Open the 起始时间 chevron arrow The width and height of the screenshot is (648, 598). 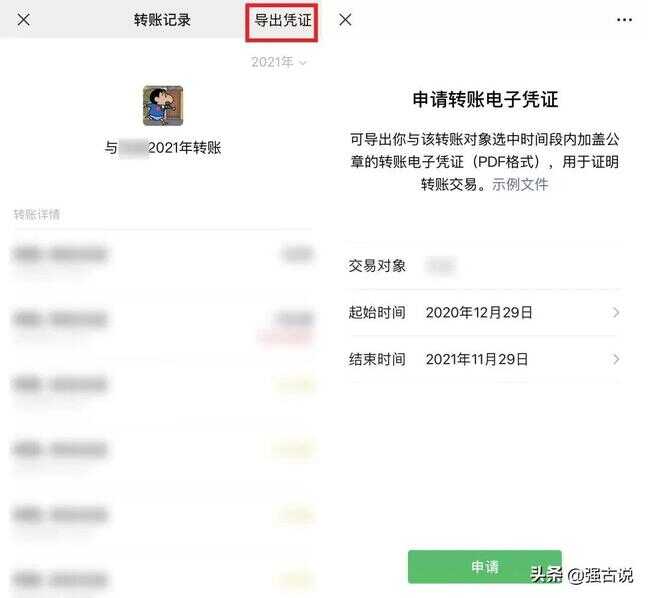point(616,312)
